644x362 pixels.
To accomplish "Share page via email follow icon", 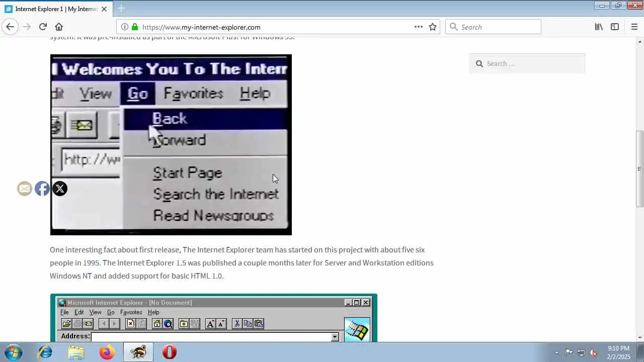I will pos(25,189).
